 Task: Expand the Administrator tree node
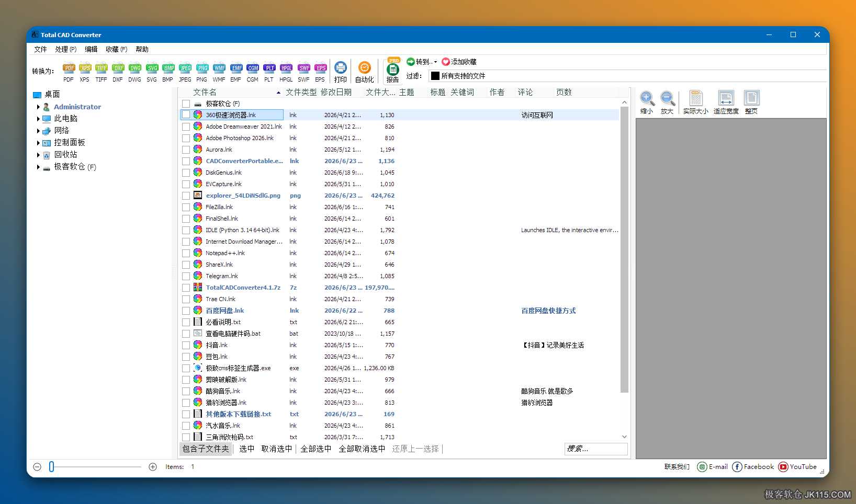point(38,107)
